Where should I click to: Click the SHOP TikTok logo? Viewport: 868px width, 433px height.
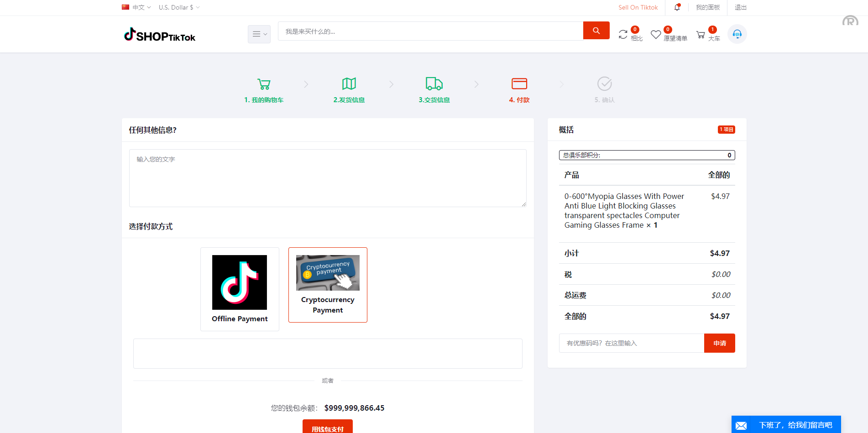[159, 35]
